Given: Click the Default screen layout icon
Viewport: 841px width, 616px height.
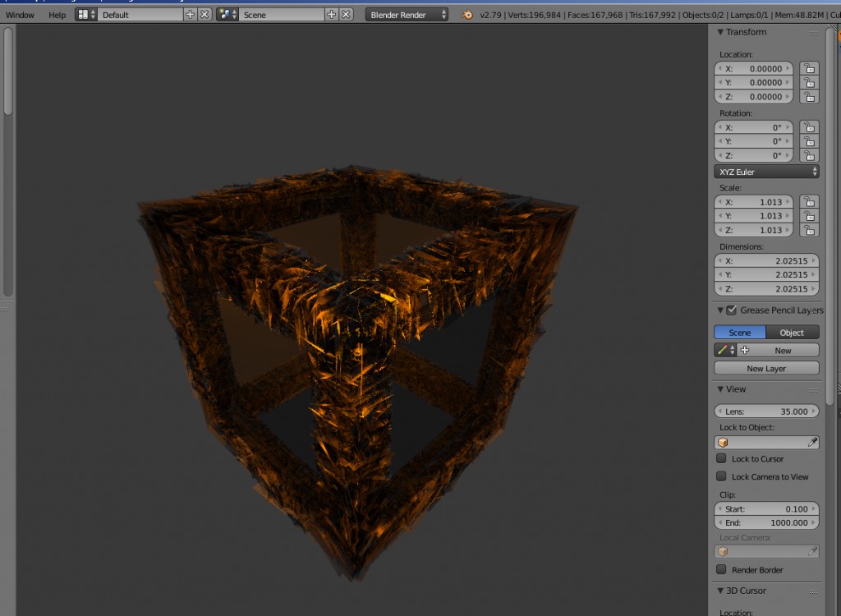Looking at the screenshot, I should [x=85, y=14].
